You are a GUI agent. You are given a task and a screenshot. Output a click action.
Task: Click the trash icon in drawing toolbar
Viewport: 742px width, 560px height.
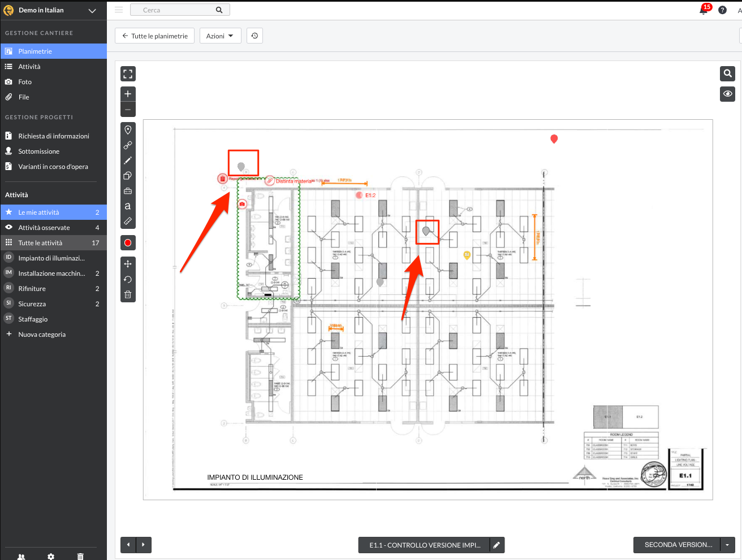pyautogui.click(x=128, y=294)
